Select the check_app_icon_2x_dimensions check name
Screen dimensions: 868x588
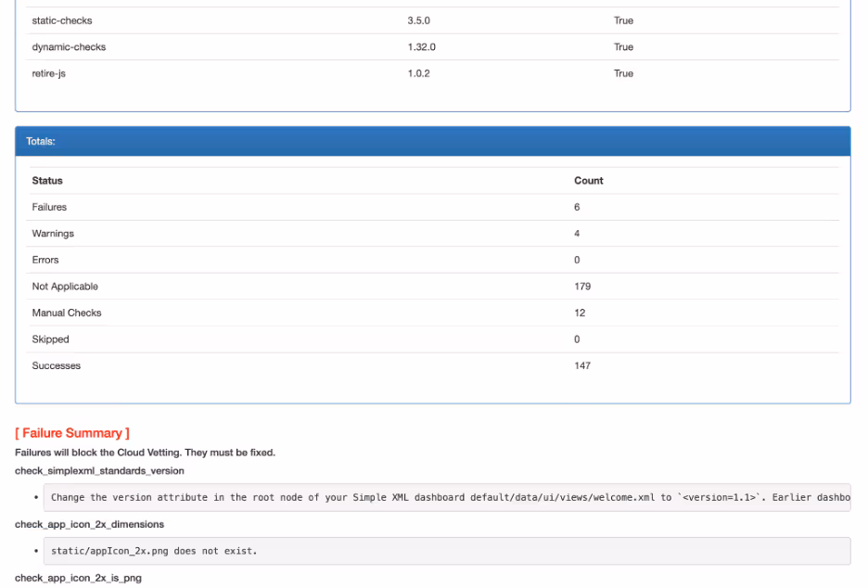[x=89, y=525]
